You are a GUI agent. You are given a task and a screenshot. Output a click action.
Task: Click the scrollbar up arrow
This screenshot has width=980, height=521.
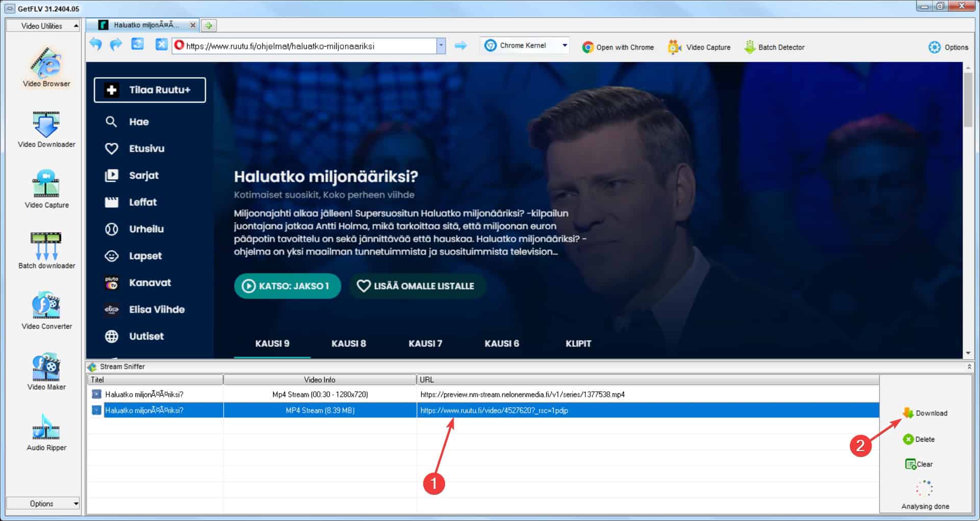[968, 67]
